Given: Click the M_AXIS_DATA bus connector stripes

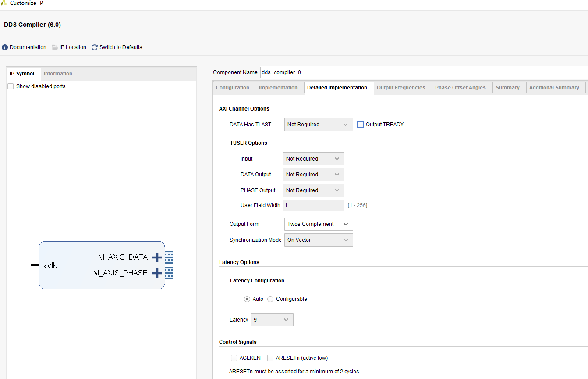Looking at the screenshot, I should 169,257.
